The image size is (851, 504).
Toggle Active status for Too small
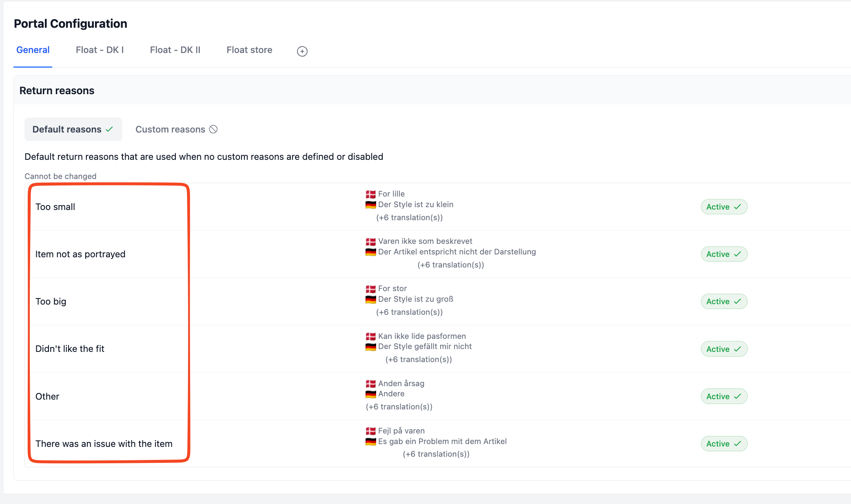pos(724,207)
